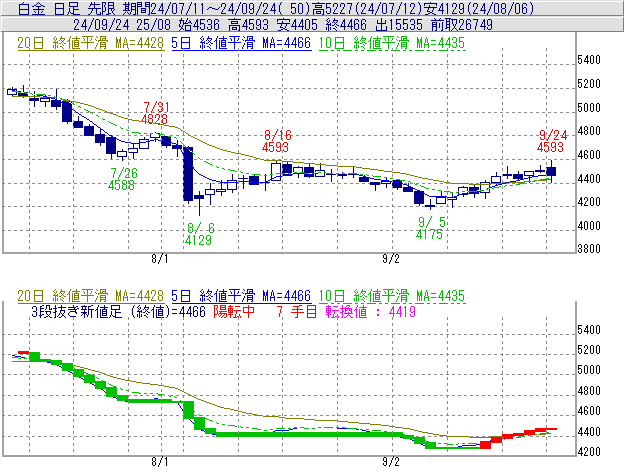Click the magenta 転換値 : 4419 text
624x475 pixels.
tap(370, 312)
